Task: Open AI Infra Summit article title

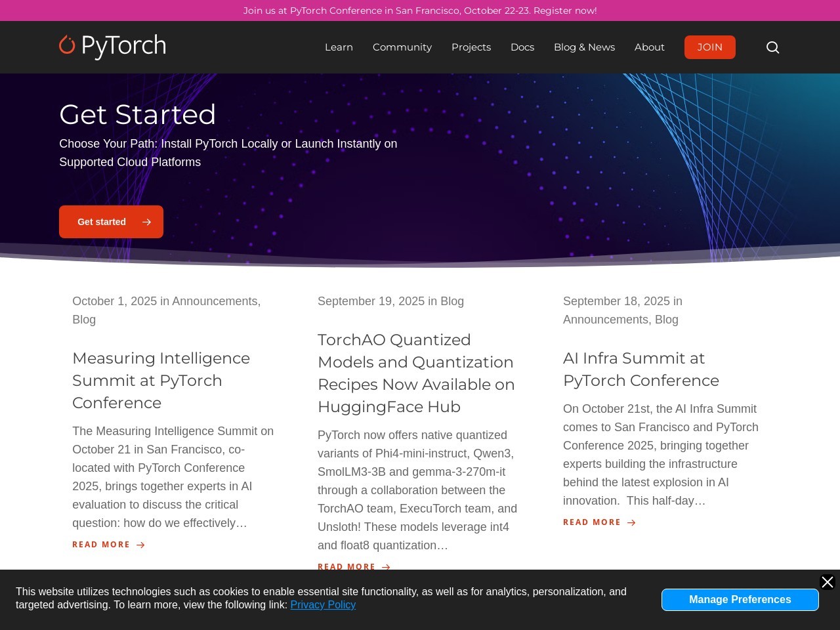Action: click(x=640, y=369)
